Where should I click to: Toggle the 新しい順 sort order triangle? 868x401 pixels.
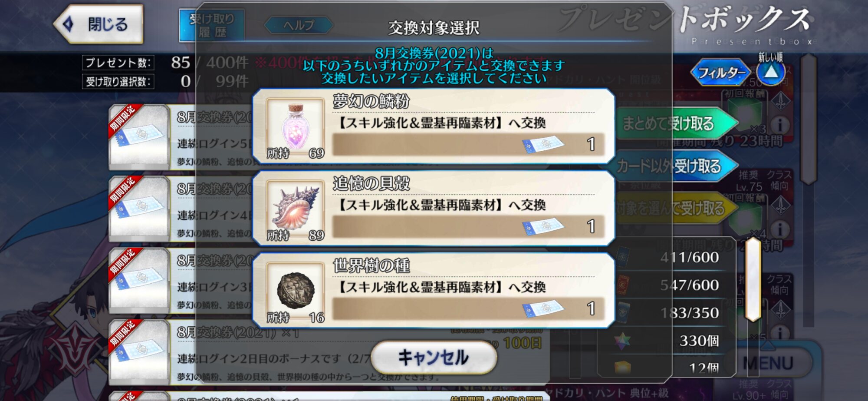(771, 73)
